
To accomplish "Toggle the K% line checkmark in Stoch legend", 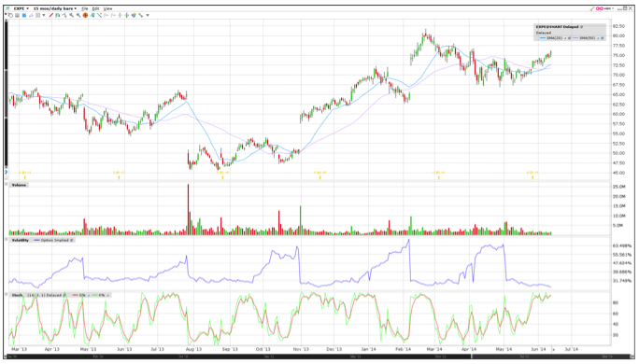I will pyautogui.click(x=108, y=295).
